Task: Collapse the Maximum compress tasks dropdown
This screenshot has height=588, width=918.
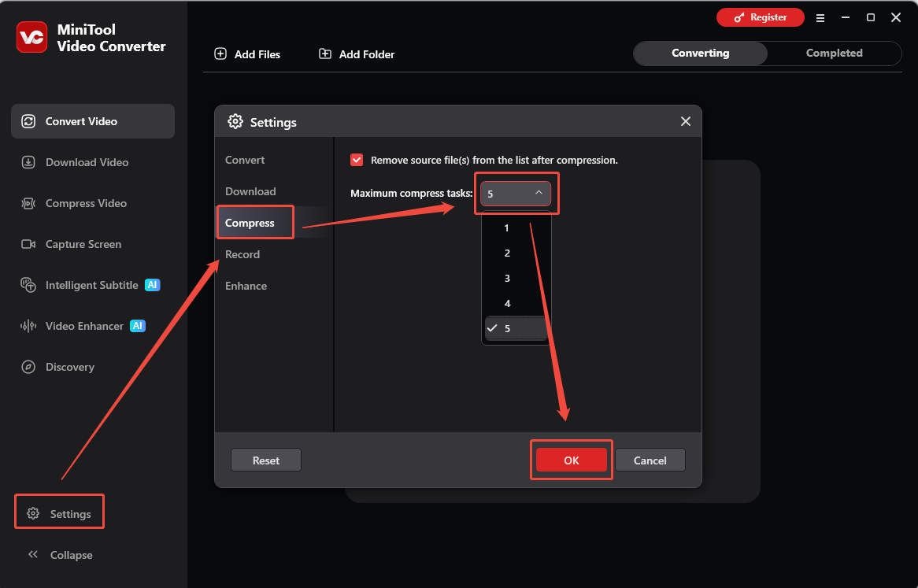Action: point(515,194)
